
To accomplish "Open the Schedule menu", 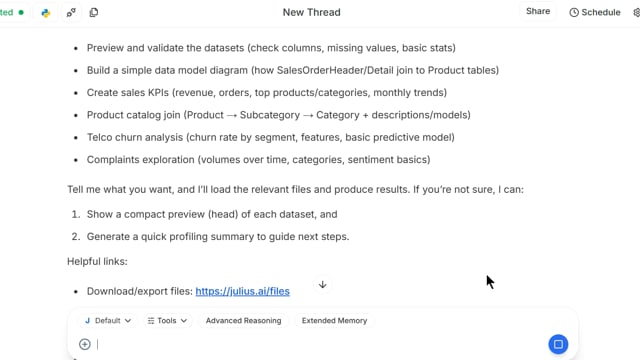I will [595, 12].
